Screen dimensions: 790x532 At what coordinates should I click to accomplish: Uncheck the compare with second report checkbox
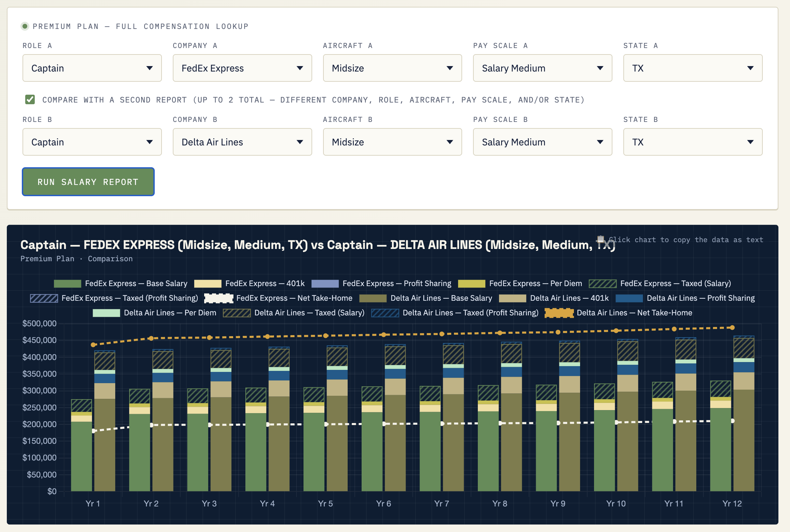[x=30, y=99]
